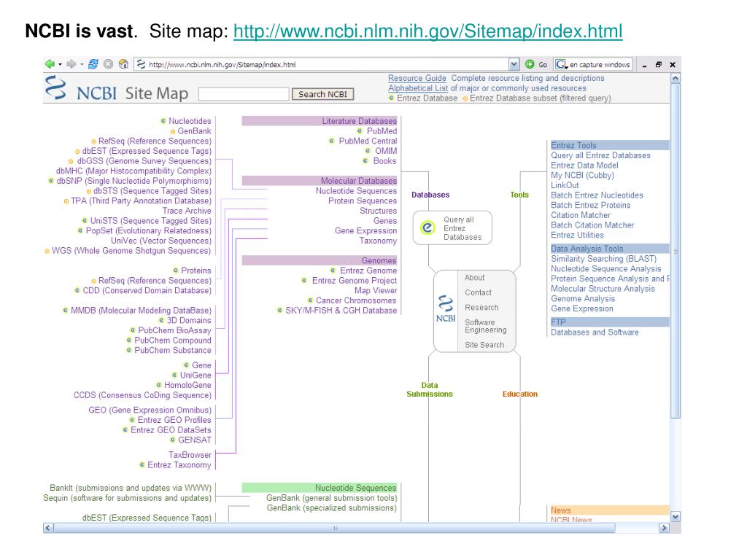Viewport: 747px width, 560px height.
Task: Click the green Go icon beside address bar
Action: pos(530,64)
